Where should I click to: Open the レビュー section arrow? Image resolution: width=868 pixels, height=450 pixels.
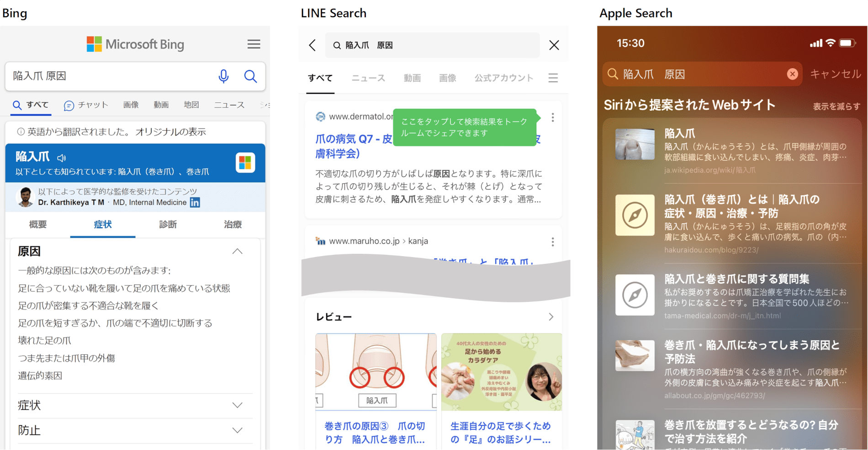coord(551,317)
